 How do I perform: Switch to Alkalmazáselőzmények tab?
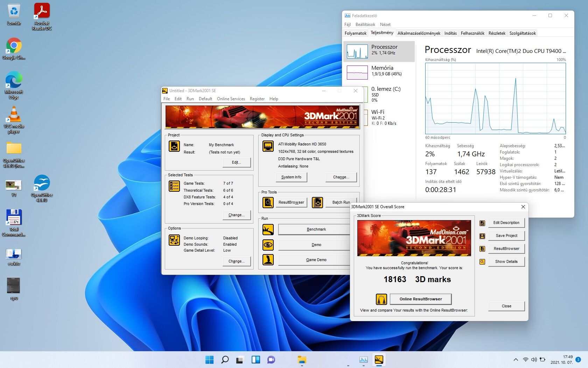coord(419,33)
